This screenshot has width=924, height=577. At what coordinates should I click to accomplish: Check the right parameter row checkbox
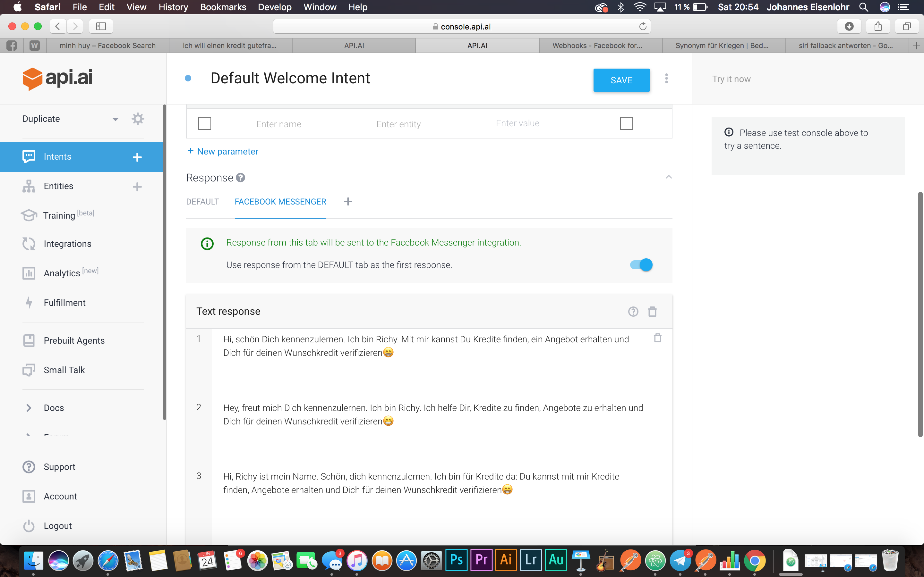[626, 124]
